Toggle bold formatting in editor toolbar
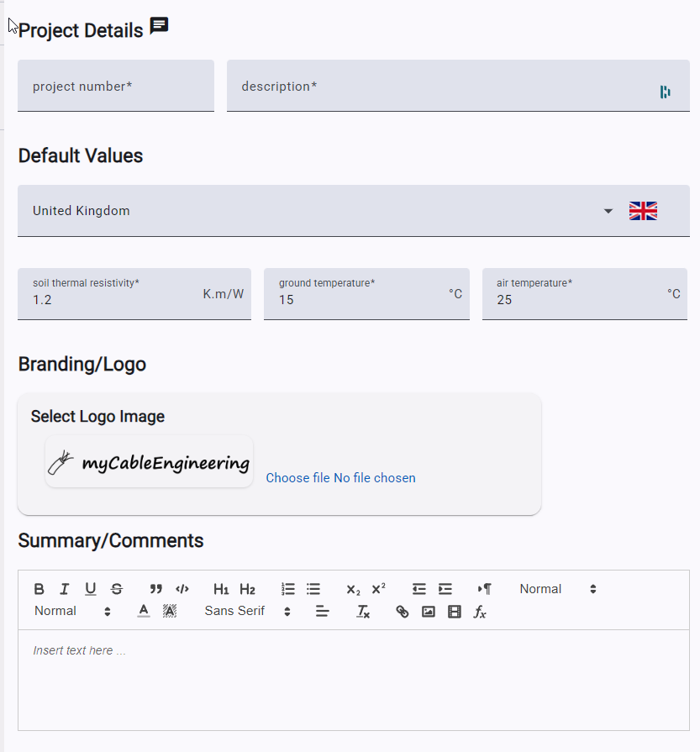 39,589
